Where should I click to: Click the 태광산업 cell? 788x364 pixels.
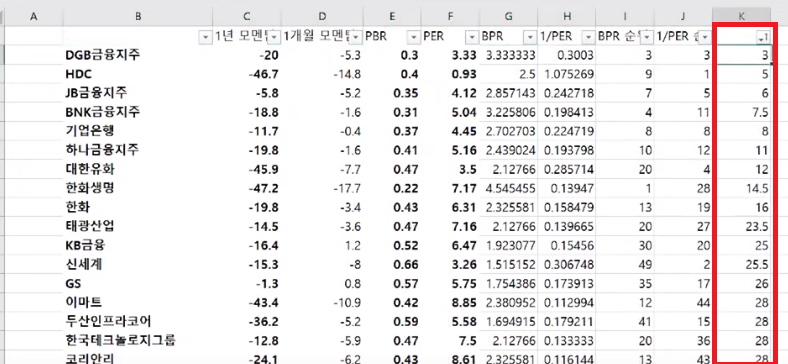click(x=138, y=226)
